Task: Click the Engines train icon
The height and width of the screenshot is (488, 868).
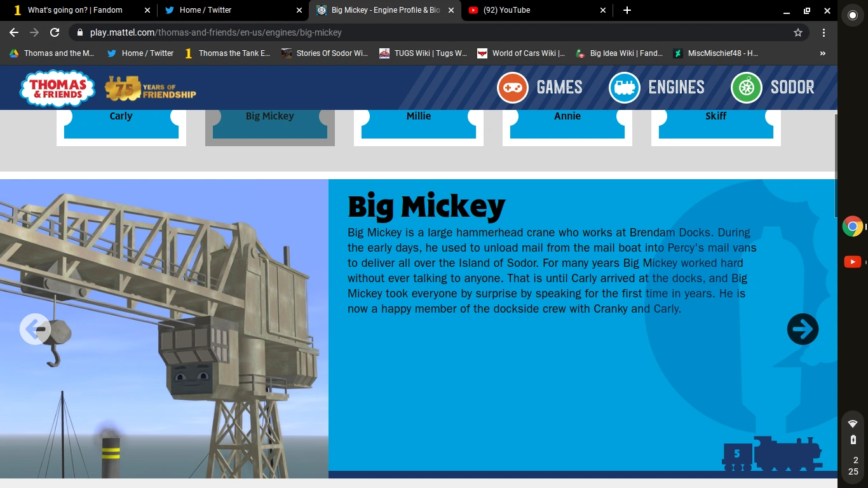Action: [624, 87]
